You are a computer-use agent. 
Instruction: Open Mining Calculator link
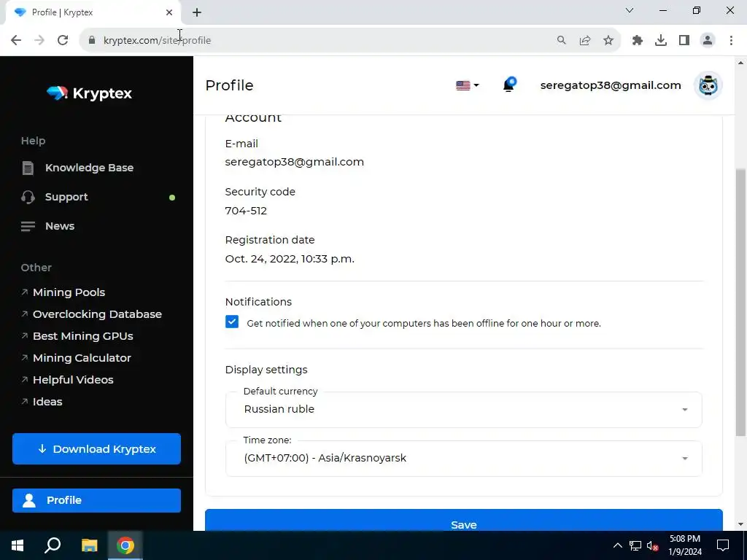82,358
